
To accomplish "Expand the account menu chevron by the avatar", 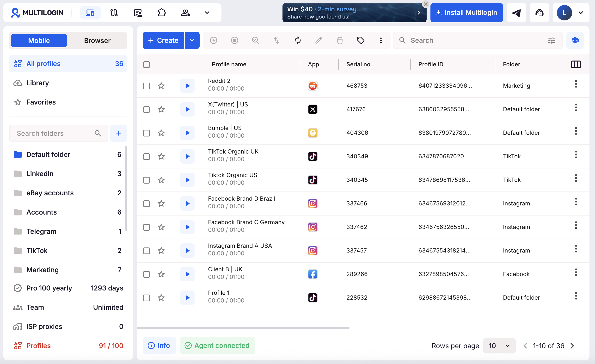I will click(581, 12).
